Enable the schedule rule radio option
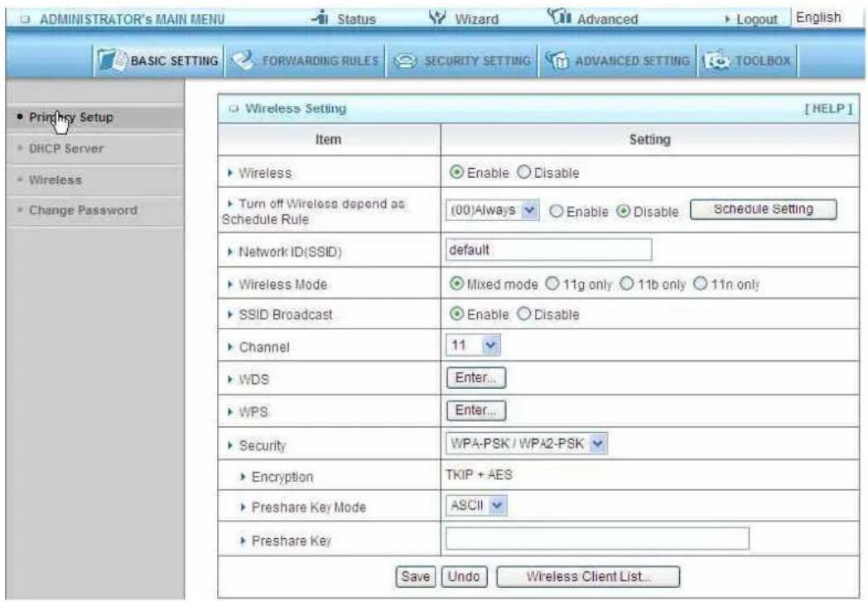Viewport: 868px width, 601px height. [x=557, y=211]
